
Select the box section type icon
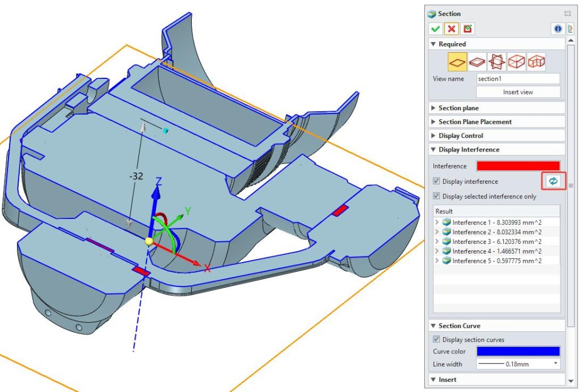pos(516,62)
